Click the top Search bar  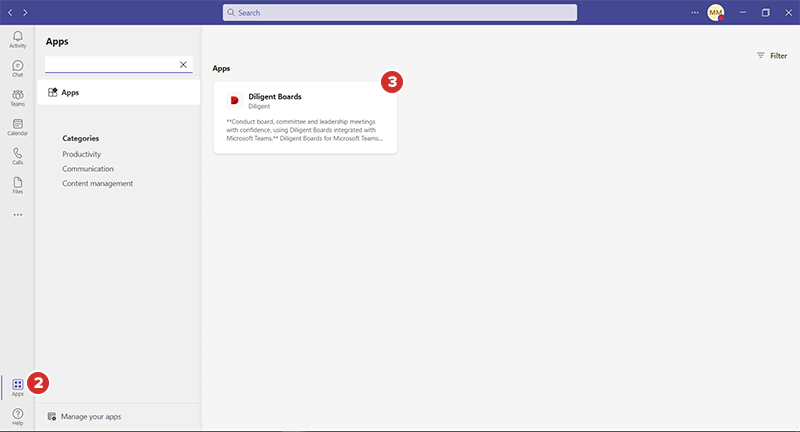coord(400,12)
